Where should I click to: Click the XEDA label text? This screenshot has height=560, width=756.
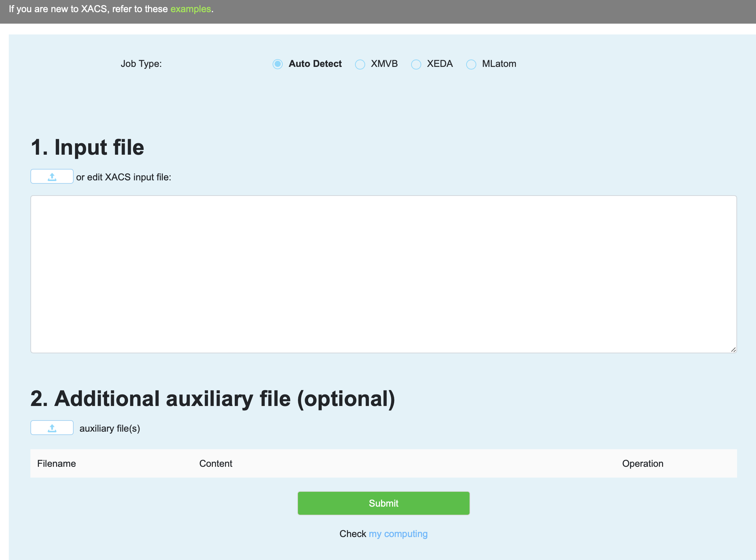440,64
